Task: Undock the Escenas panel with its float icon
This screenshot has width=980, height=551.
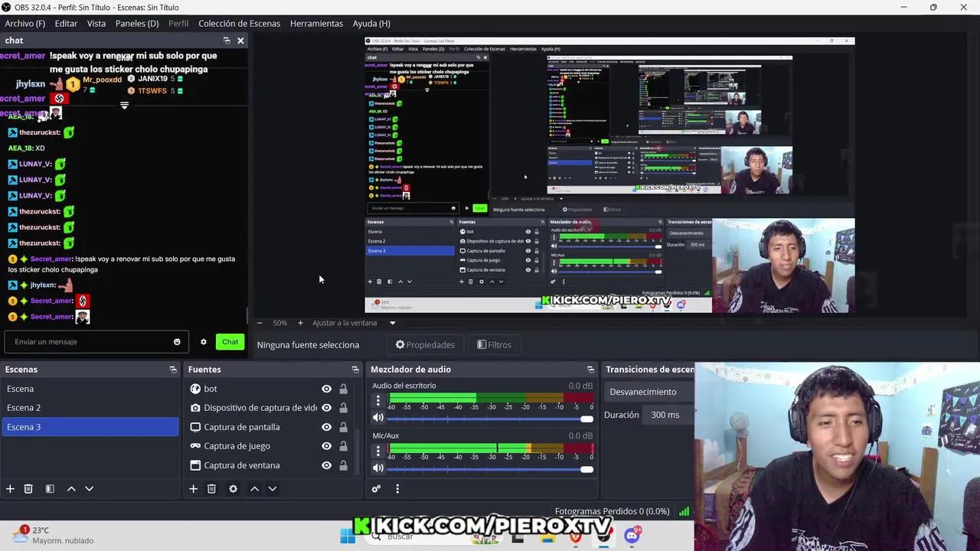Action: (x=173, y=370)
